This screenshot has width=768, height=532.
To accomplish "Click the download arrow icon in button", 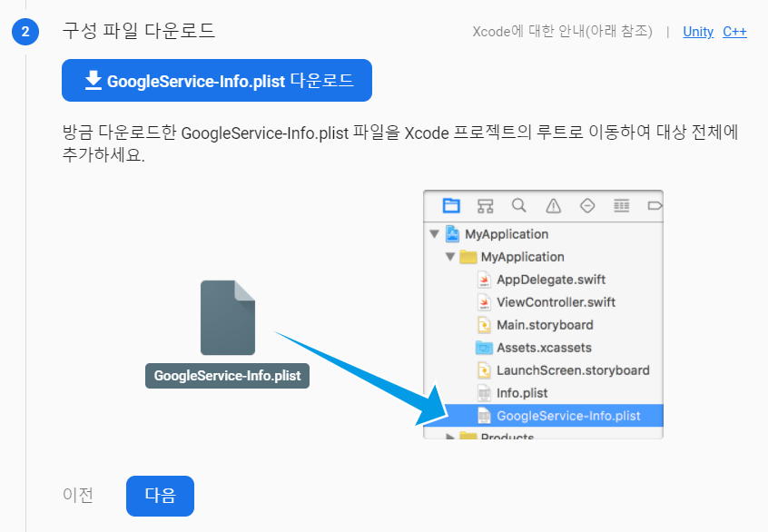I will (94, 80).
